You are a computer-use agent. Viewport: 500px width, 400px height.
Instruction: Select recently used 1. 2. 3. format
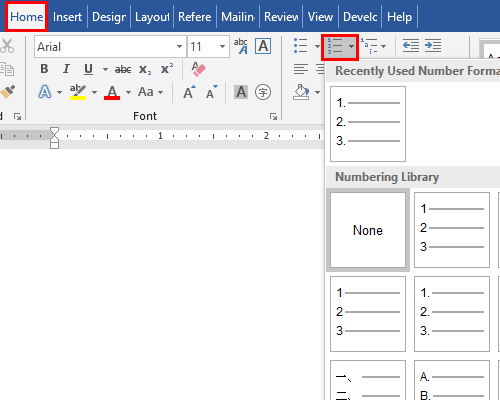[368, 124]
